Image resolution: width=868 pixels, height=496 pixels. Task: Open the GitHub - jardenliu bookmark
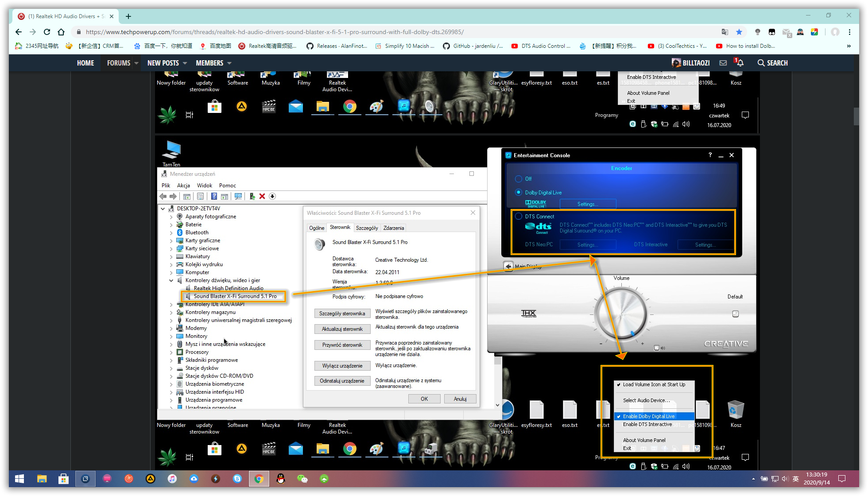coord(473,46)
